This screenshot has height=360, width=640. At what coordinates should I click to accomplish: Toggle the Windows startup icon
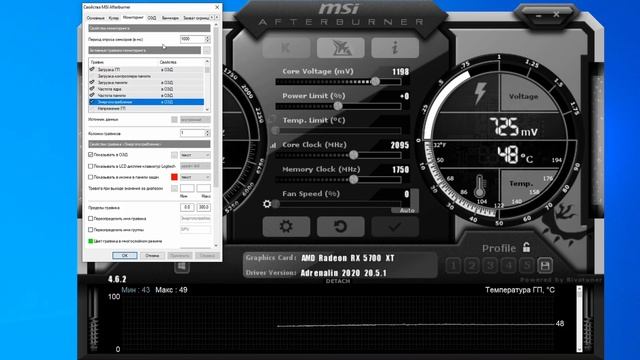click(182, 267)
